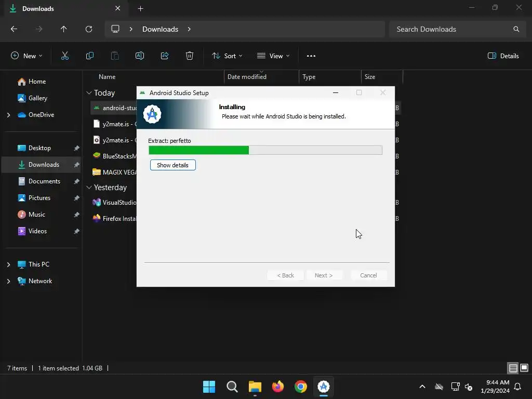
Task: Select the MAGIX VEGAS folder row
Action: (x=114, y=172)
